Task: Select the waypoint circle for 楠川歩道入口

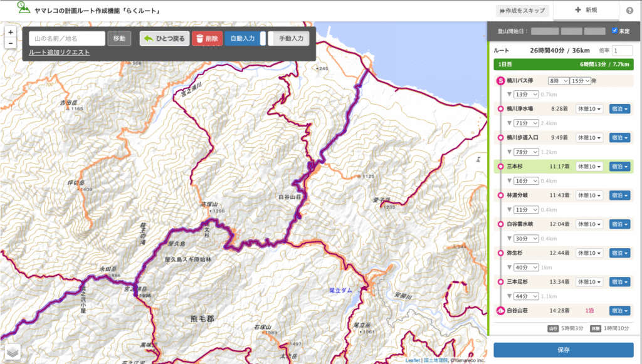Action: pos(500,138)
